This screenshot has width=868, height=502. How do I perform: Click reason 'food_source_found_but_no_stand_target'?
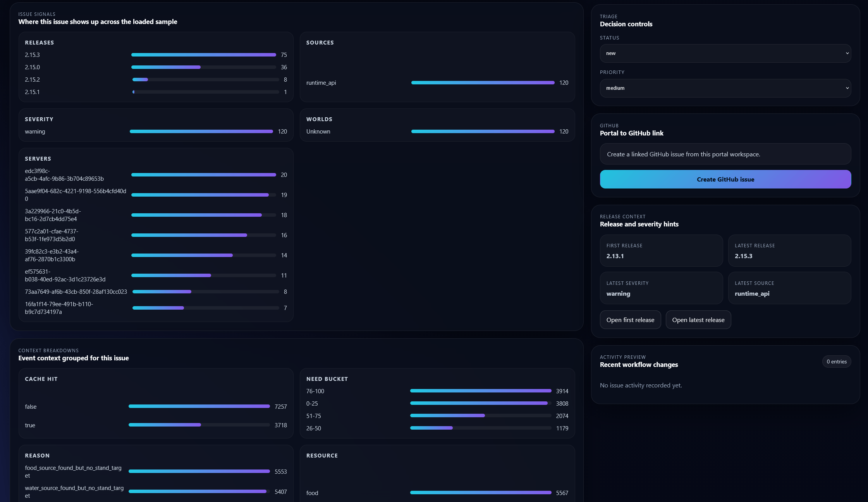tap(73, 472)
